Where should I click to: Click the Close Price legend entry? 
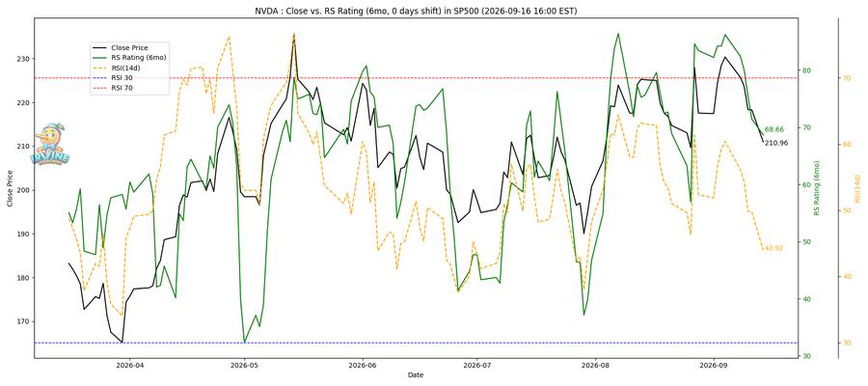[129, 47]
